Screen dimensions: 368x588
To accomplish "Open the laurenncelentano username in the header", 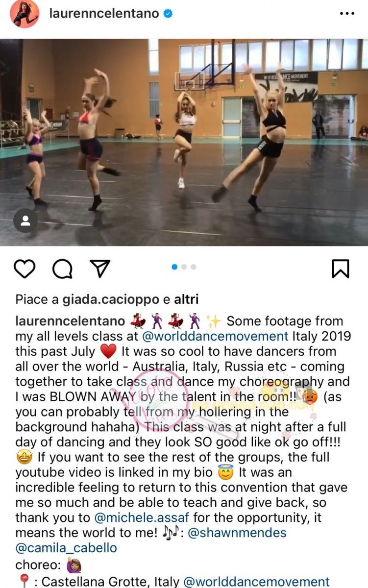I will pyautogui.click(x=104, y=14).
